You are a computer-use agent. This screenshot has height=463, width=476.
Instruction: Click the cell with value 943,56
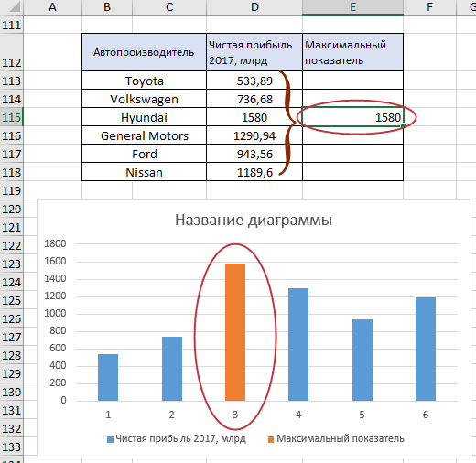[254, 154]
